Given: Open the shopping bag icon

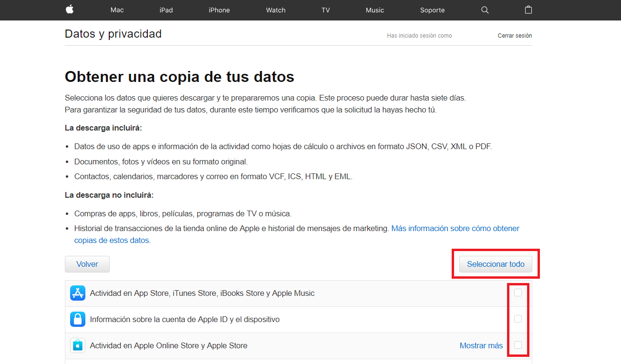Looking at the screenshot, I should [528, 10].
